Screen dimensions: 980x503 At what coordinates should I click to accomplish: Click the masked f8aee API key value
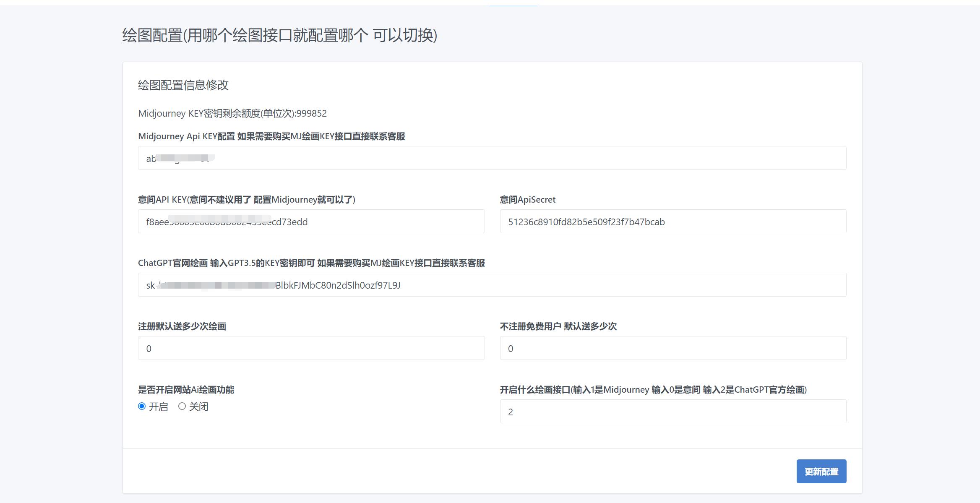227,222
